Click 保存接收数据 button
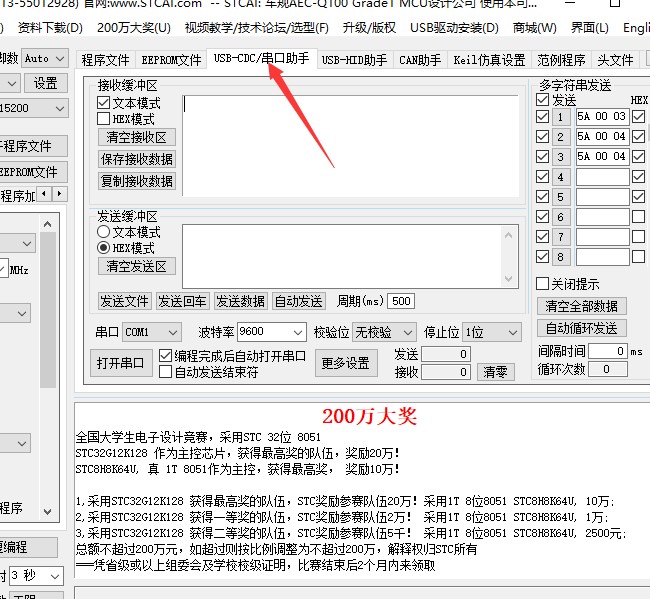 coord(136,159)
